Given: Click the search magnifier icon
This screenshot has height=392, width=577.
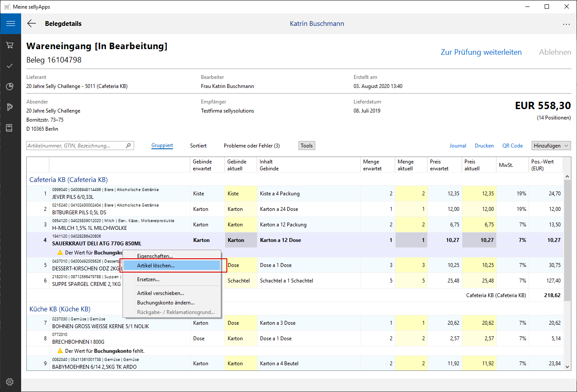Looking at the screenshot, I should pos(128,146).
